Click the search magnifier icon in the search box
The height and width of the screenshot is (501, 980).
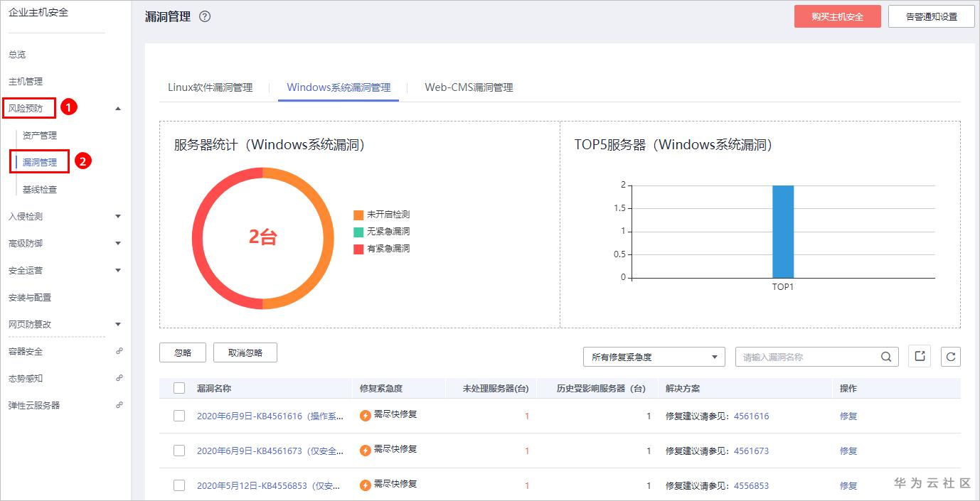tap(885, 357)
